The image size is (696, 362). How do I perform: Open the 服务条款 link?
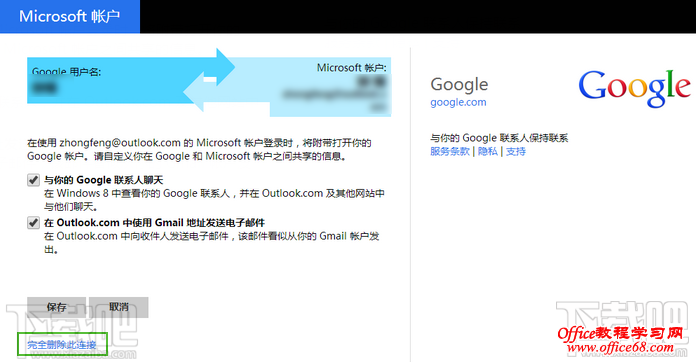[450, 151]
